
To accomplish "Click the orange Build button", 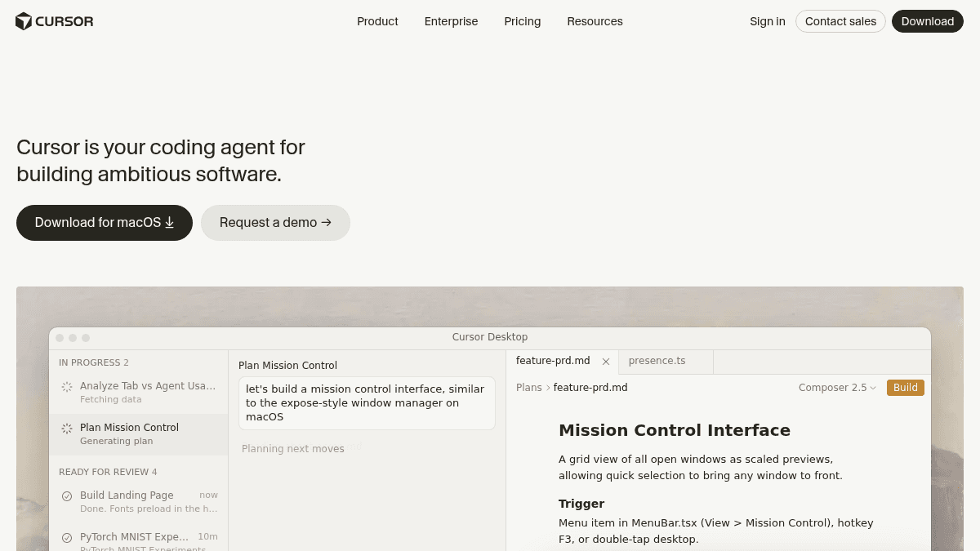I will click(x=906, y=388).
